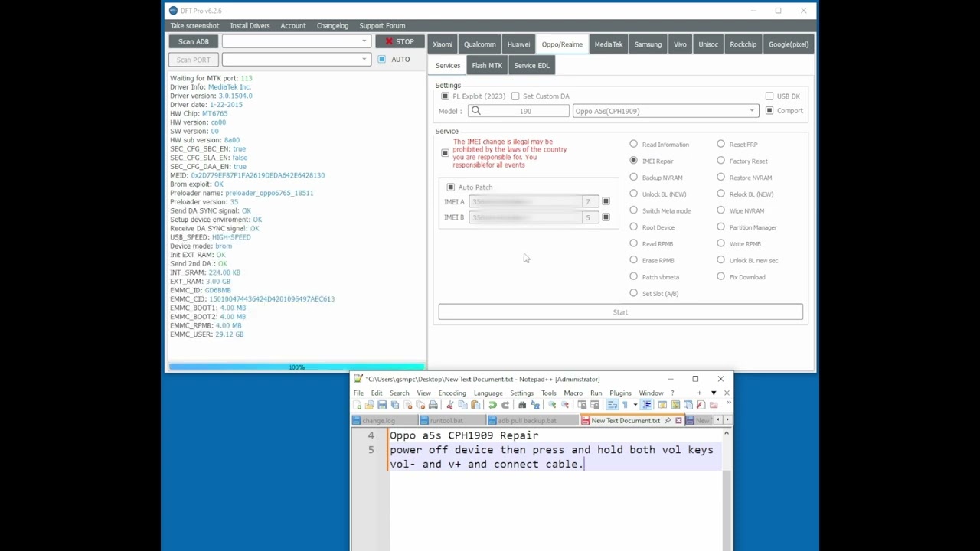Toggle the IMEI legal warning checkbox

click(x=445, y=153)
